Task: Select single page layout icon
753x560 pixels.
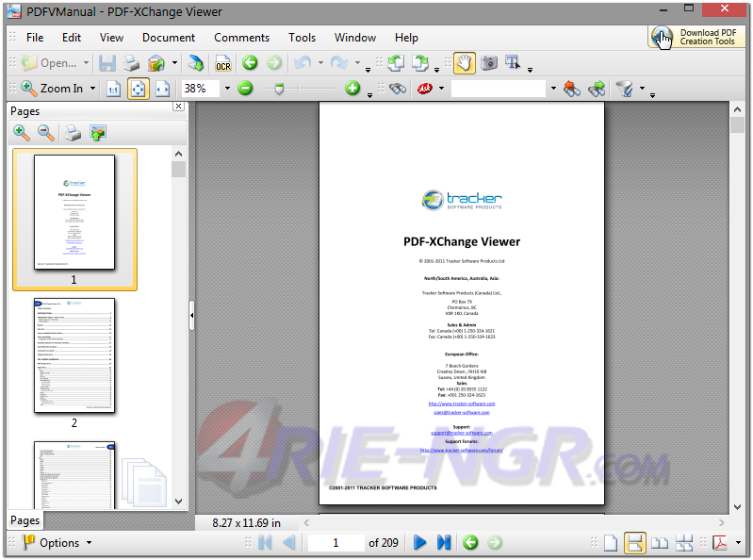Action: tap(611, 543)
